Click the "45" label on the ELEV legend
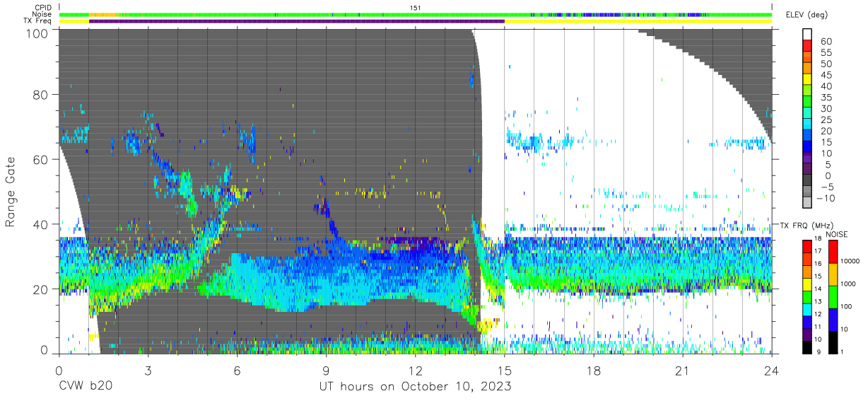868x401 pixels. 826,76
